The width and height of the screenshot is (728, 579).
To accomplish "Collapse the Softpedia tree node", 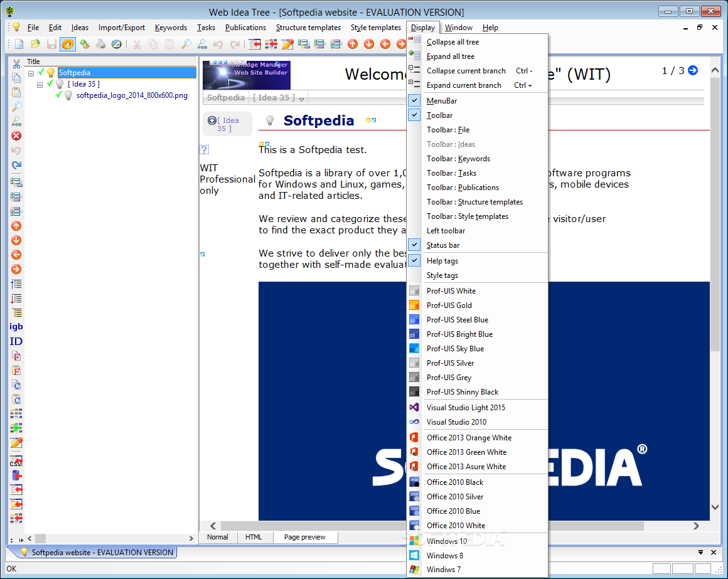I will pyautogui.click(x=31, y=73).
